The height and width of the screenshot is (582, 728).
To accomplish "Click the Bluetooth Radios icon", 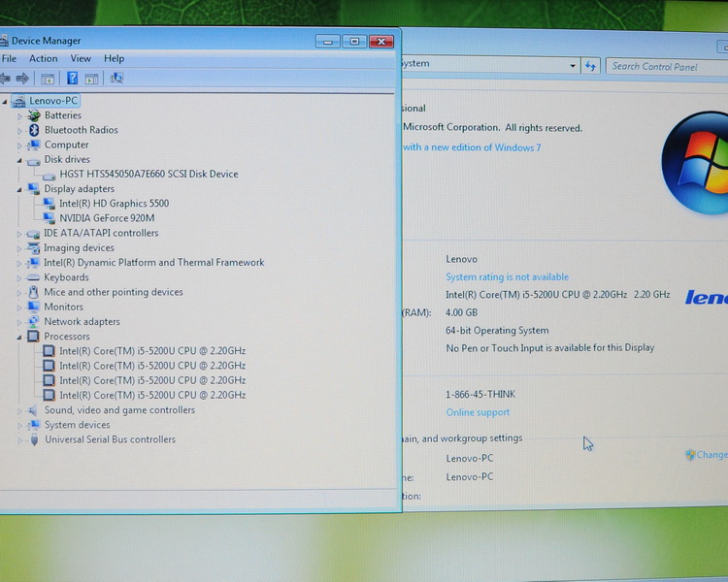I will click(x=33, y=130).
